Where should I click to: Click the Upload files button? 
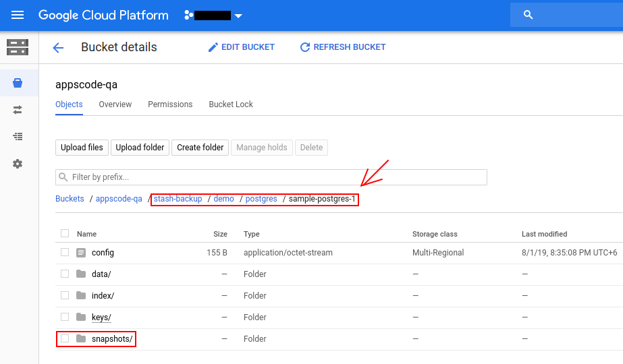pyautogui.click(x=82, y=148)
